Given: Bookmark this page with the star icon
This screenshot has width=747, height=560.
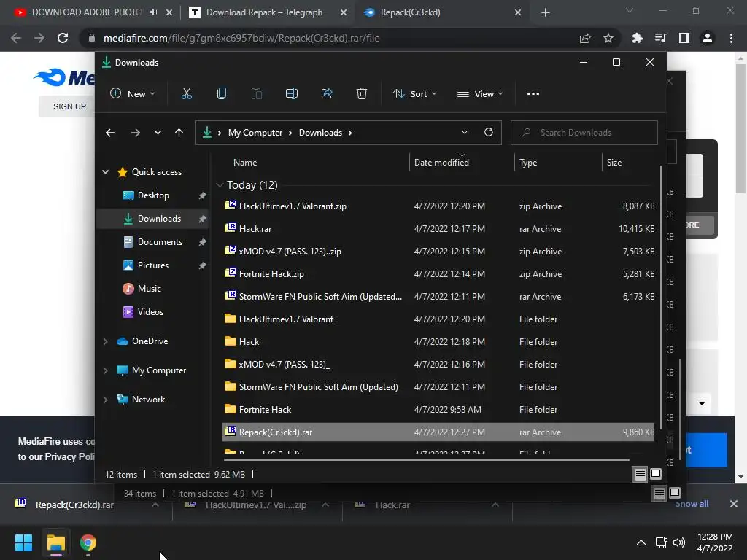Looking at the screenshot, I should pos(608,38).
